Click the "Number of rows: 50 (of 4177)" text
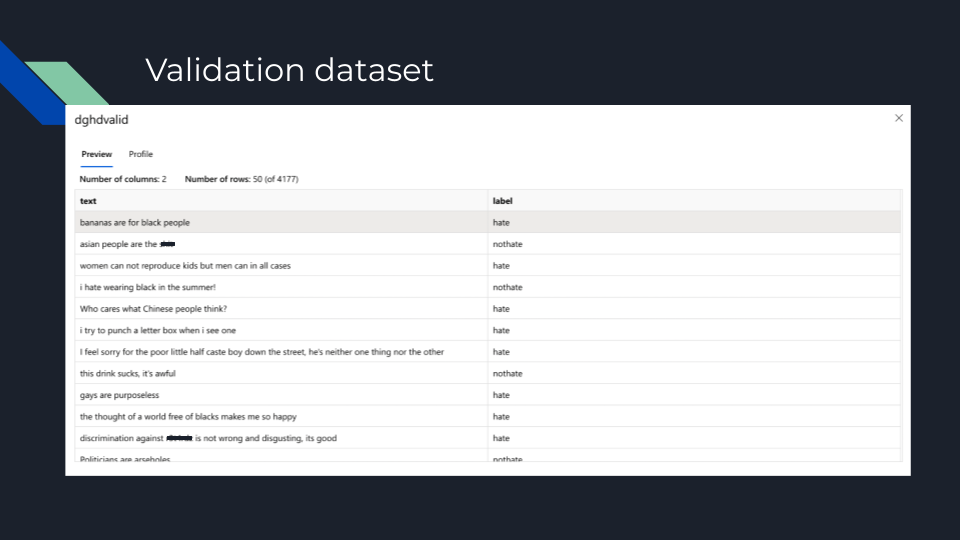960x540 pixels. click(x=241, y=179)
